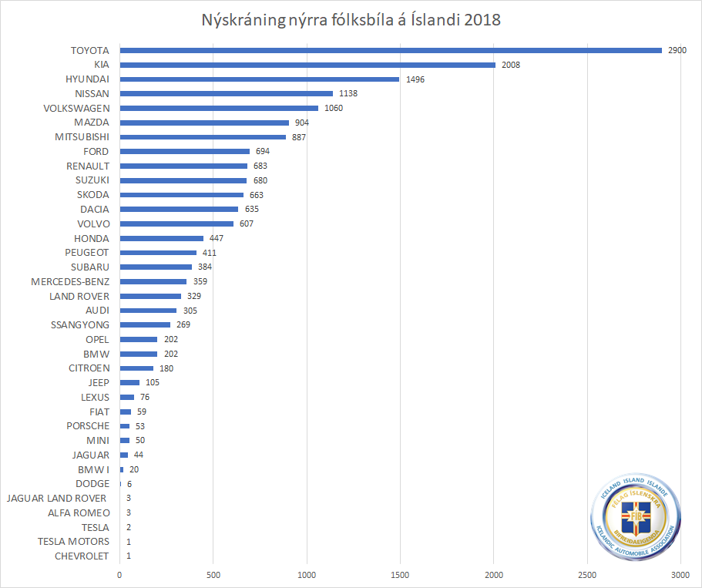Click the value label 359
Screen dimensions: 702x588
tap(200, 281)
